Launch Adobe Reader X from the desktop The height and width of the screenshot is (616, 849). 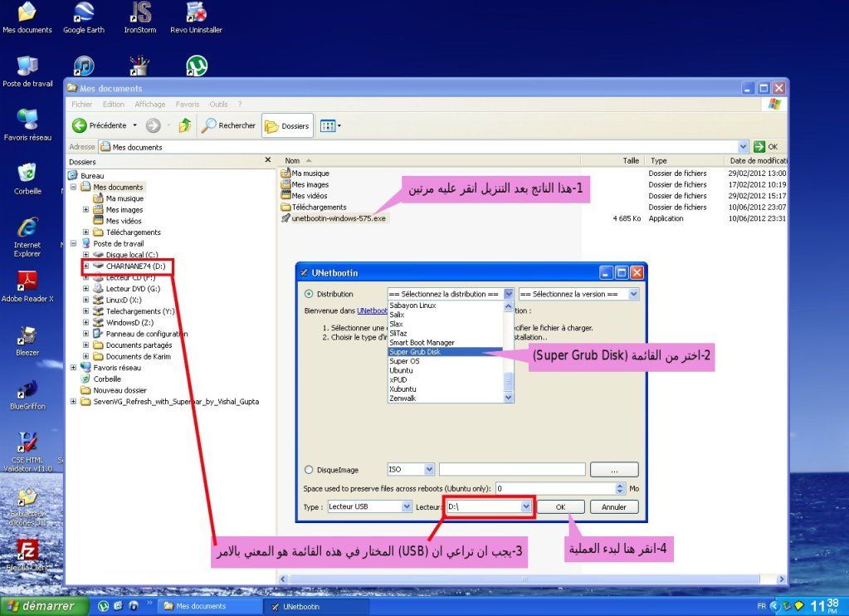click(27, 286)
